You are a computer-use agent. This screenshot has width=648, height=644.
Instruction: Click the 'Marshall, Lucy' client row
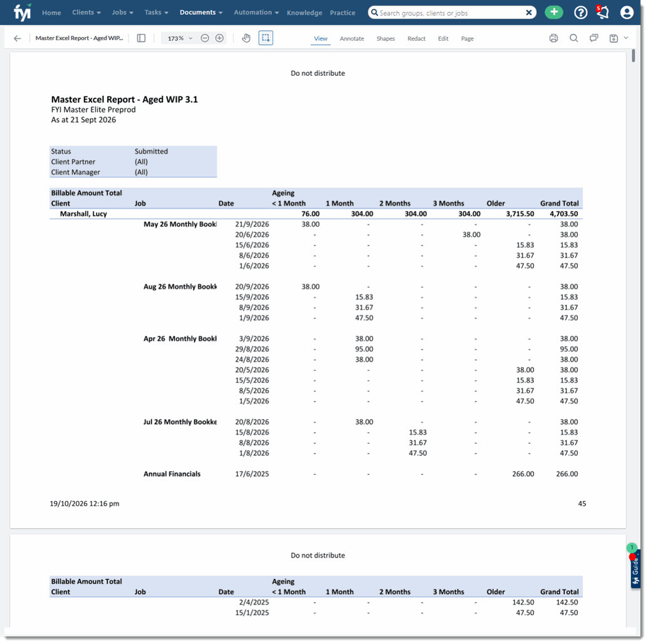coord(316,214)
